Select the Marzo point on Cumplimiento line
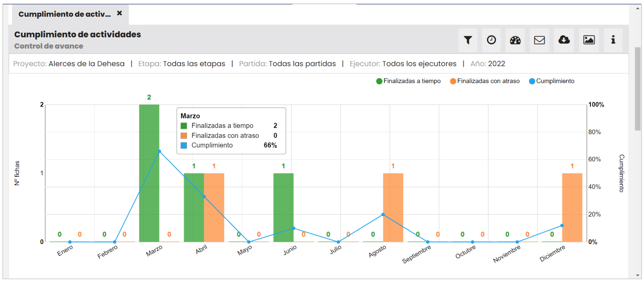This screenshot has height=281, width=644. 159,151
